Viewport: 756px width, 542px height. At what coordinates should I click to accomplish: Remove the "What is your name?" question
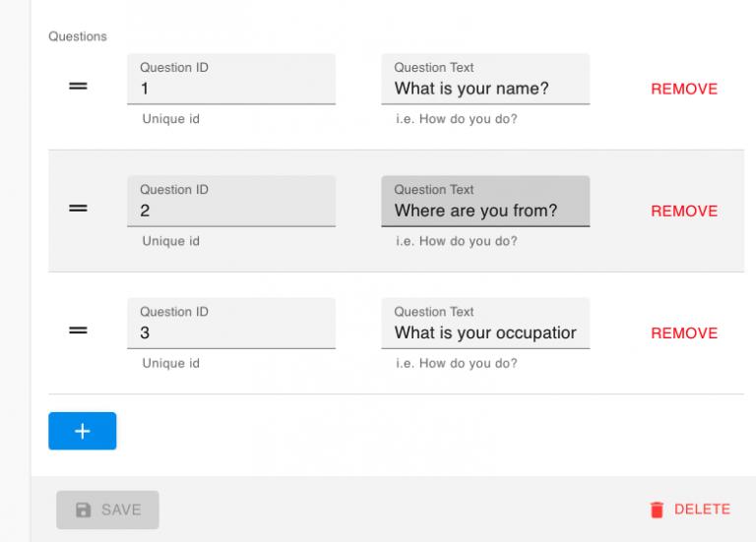[x=684, y=89]
